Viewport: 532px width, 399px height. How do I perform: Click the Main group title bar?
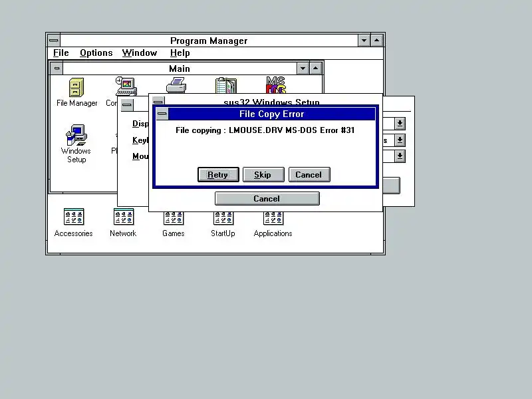point(180,68)
